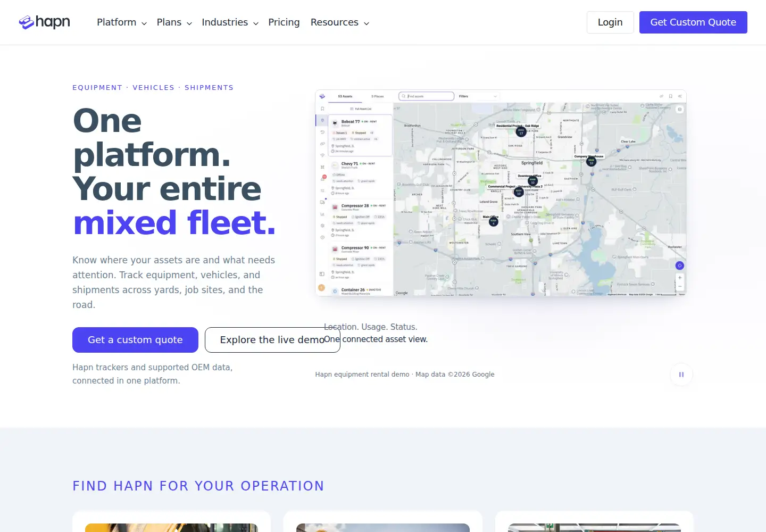Switch to the 5 Places tab
766x532 pixels.
(x=378, y=96)
